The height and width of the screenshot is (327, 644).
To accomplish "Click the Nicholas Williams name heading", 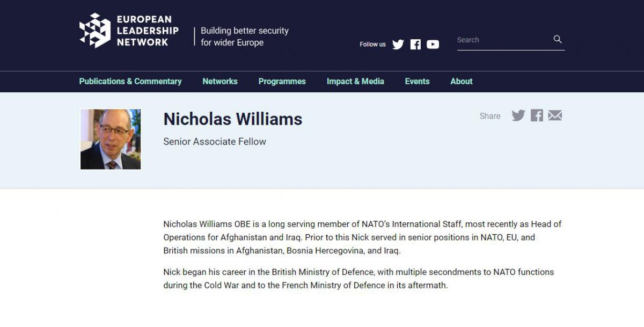I will pos(233,119).
